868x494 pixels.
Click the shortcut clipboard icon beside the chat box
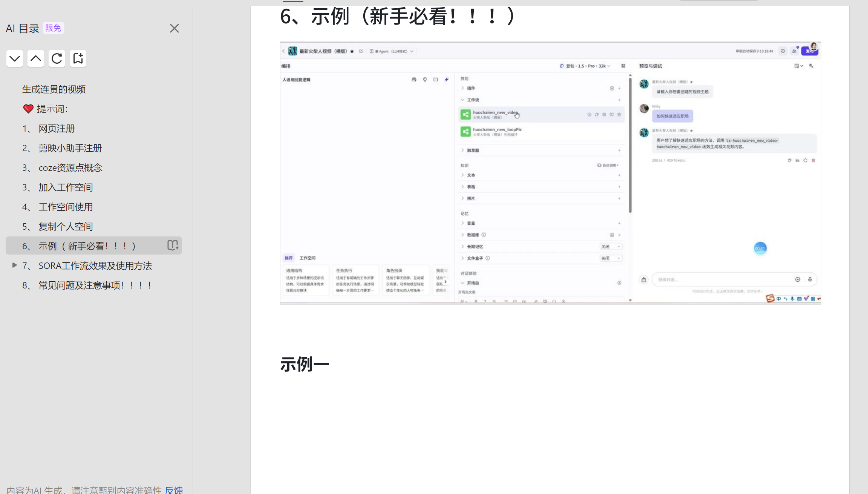coord(643,279)
